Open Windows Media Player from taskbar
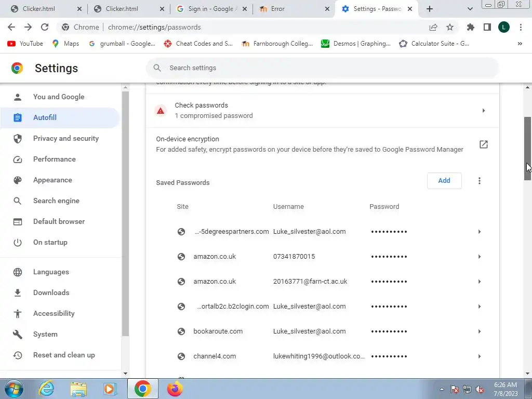 pos(109,389)
